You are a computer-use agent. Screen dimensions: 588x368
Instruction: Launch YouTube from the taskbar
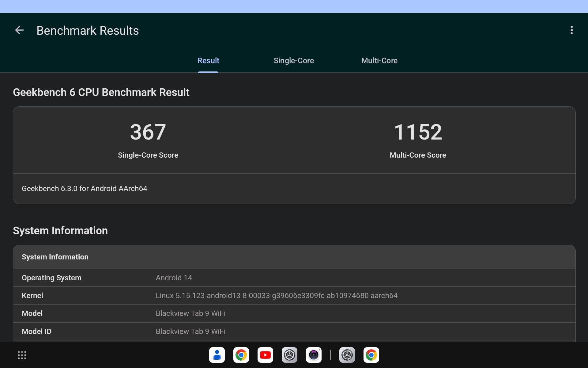(x=265, y=355)
